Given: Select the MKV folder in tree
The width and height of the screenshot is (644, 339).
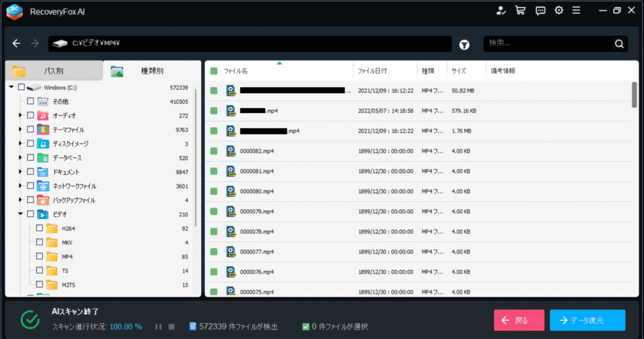Looking at the screenshot, I should click(67, 243).
